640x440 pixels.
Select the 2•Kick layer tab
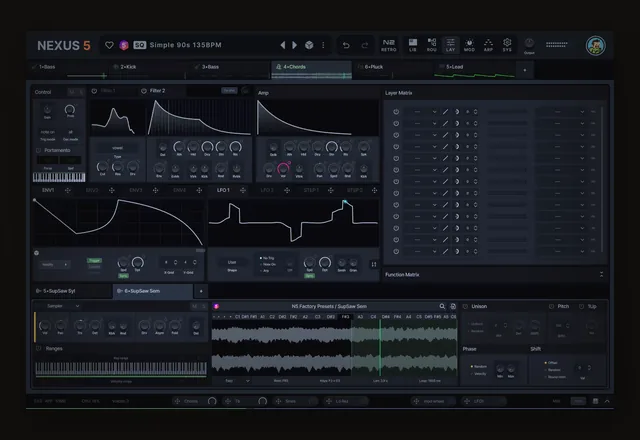pyautogui.click(x=149, y=69)
